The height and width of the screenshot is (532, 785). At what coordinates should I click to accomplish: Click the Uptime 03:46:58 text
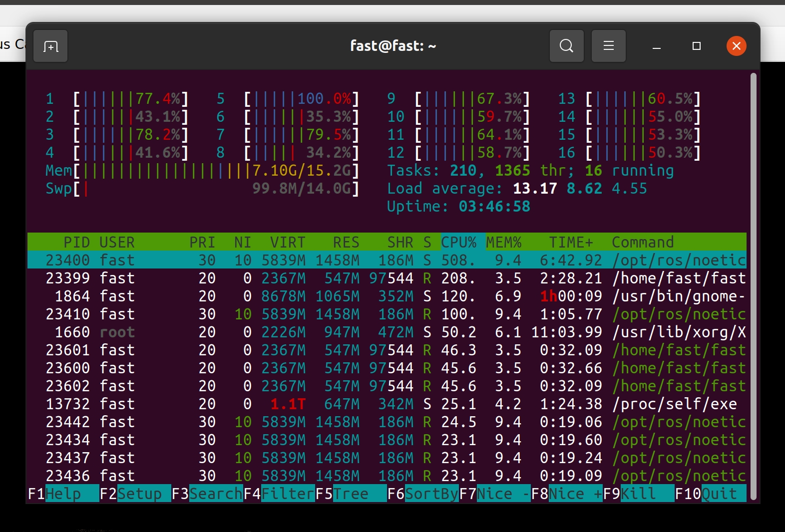(458, 206)
